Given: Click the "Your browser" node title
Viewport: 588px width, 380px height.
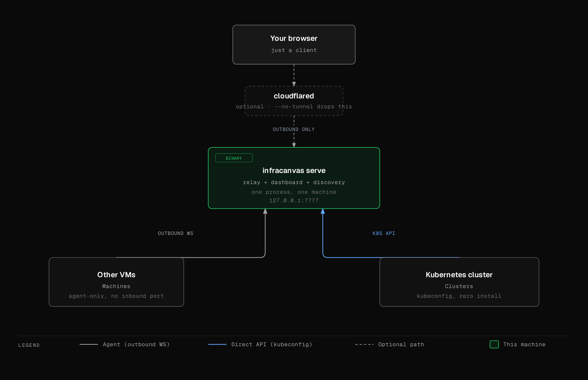Looking at the screenshot, I should 294,38.
